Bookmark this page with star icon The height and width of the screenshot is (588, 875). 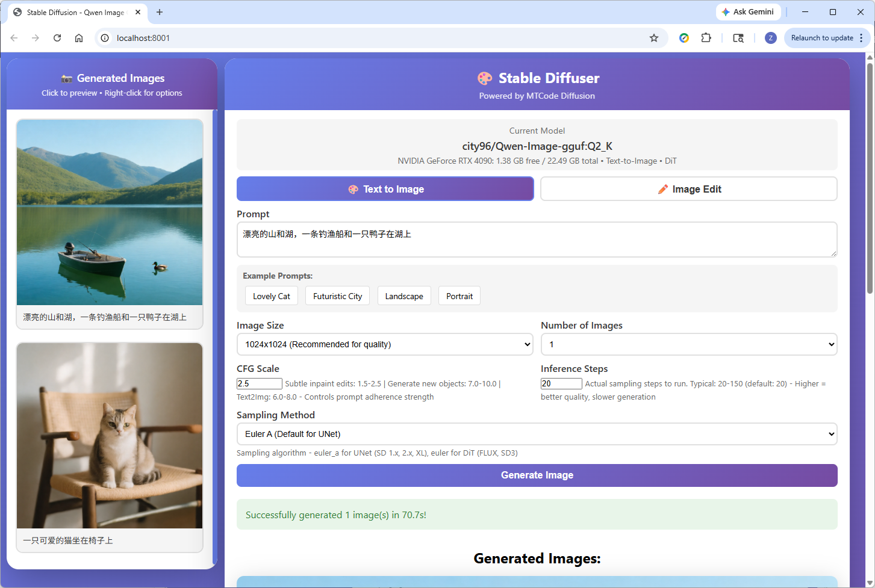coord(654,38)
